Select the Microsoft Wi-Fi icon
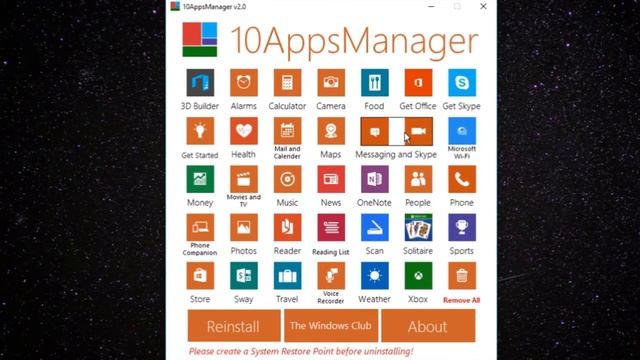 pyautogui.click(x=462, y=131)
